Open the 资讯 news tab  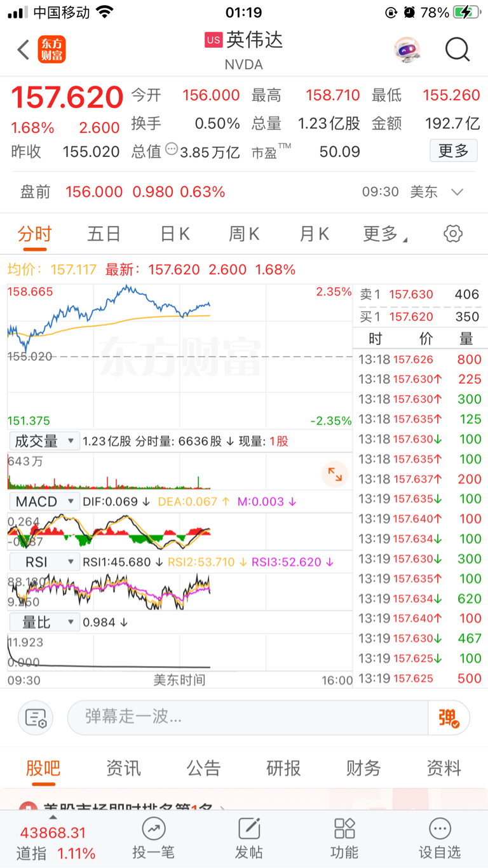click(x=123, y=768)
